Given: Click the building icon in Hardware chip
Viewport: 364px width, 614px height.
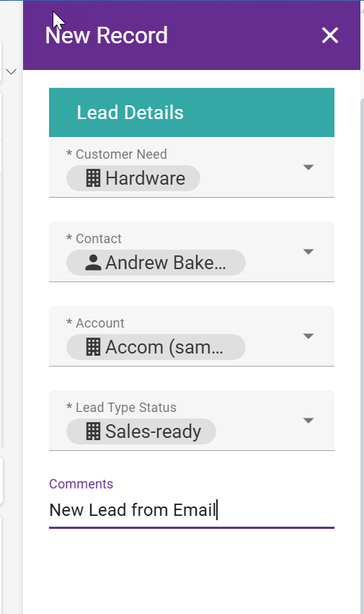Looking at the screenshot, I should click(x=93, y=178).
